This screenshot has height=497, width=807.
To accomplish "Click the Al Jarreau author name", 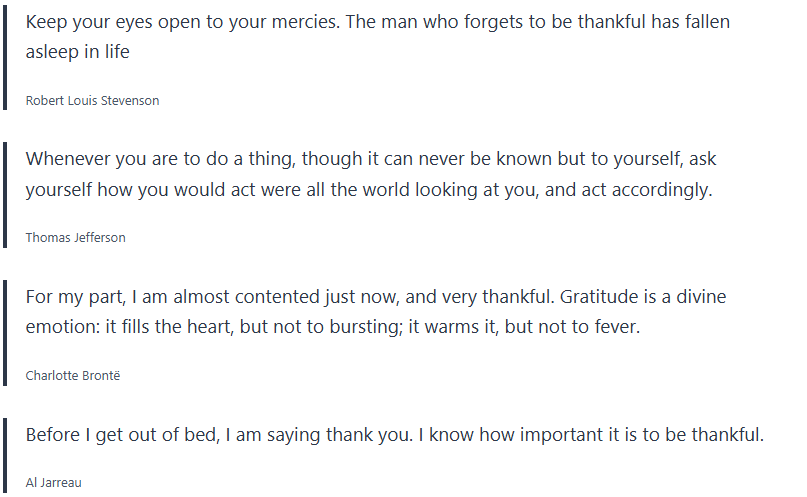I will click(x=53, y=482).
